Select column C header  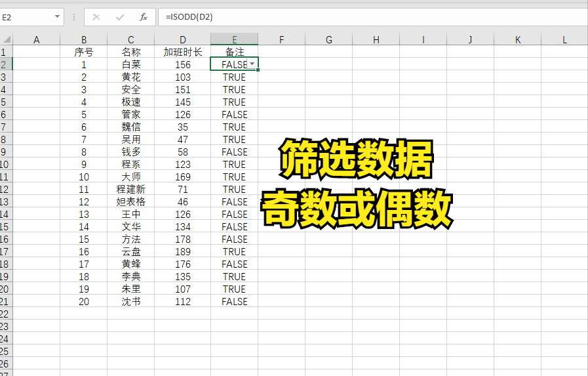pyautogui.click(x=131, y=39)
